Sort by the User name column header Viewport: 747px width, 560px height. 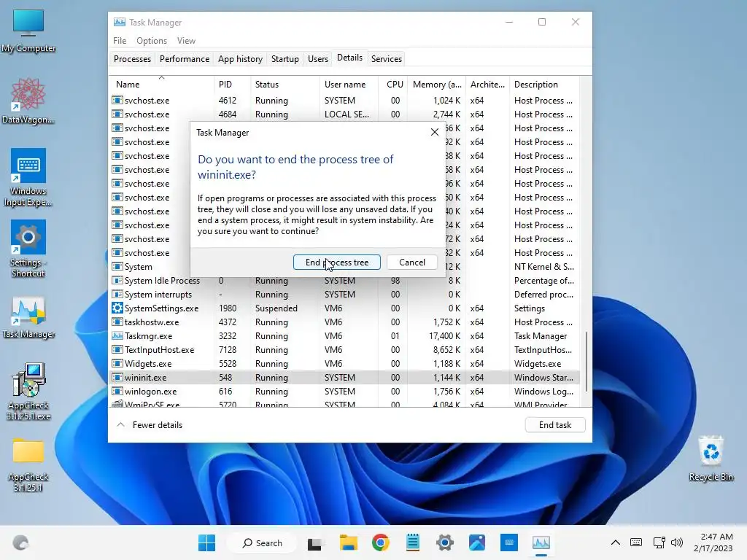[349, 85]
